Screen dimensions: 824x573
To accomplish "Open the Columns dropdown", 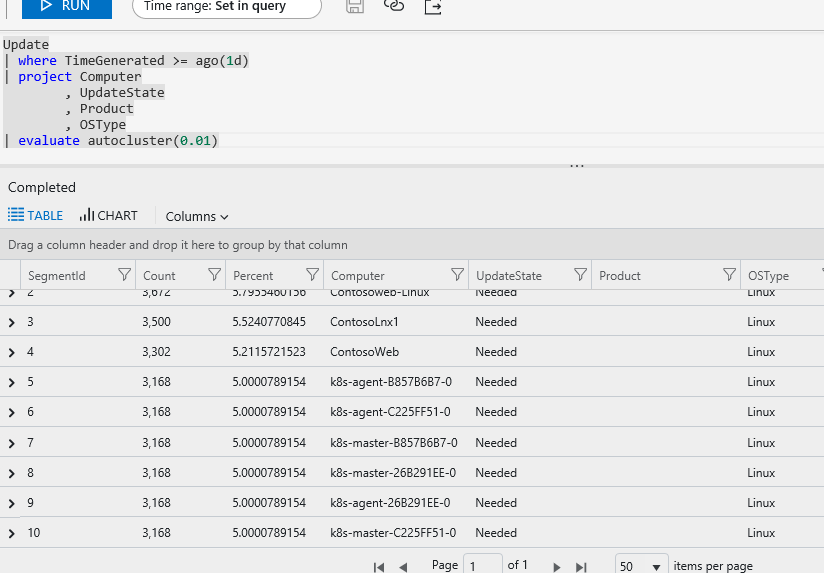I will point(197,216).
